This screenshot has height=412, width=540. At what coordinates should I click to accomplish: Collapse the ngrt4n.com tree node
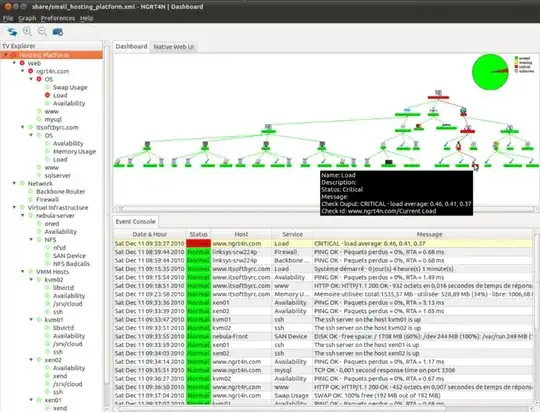(23, 71)
